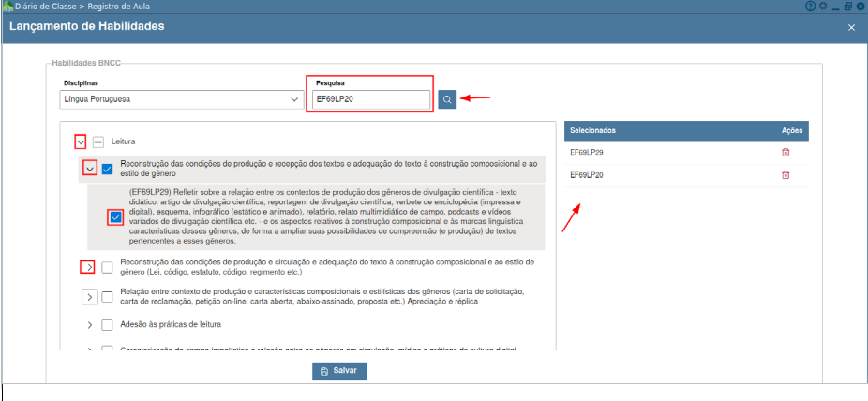Click the EF69LP29 skill description text
Screen dimensions: 868x401
coord(325,216)
